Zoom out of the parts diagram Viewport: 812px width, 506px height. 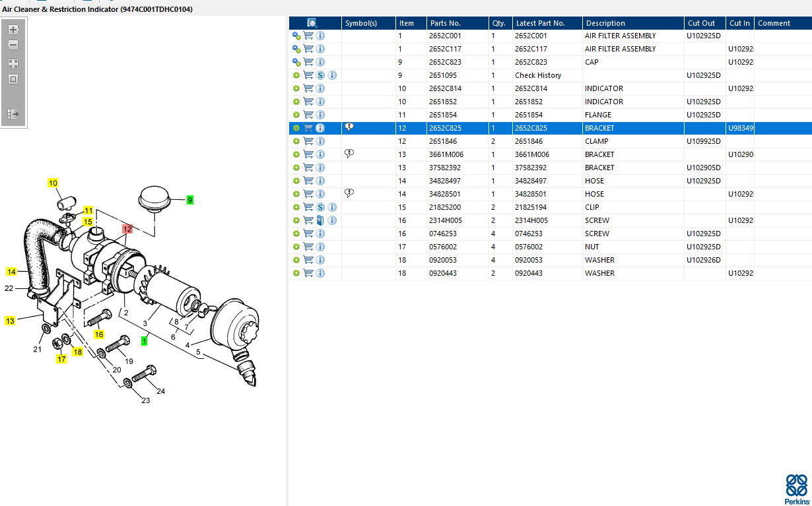coord(13,45)
